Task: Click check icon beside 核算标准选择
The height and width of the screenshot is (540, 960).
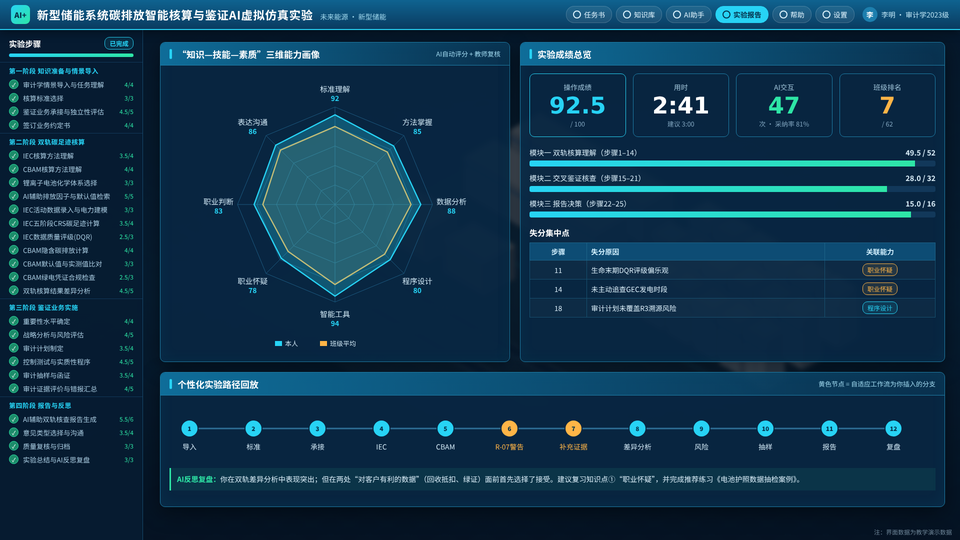Action: point(13,98)
